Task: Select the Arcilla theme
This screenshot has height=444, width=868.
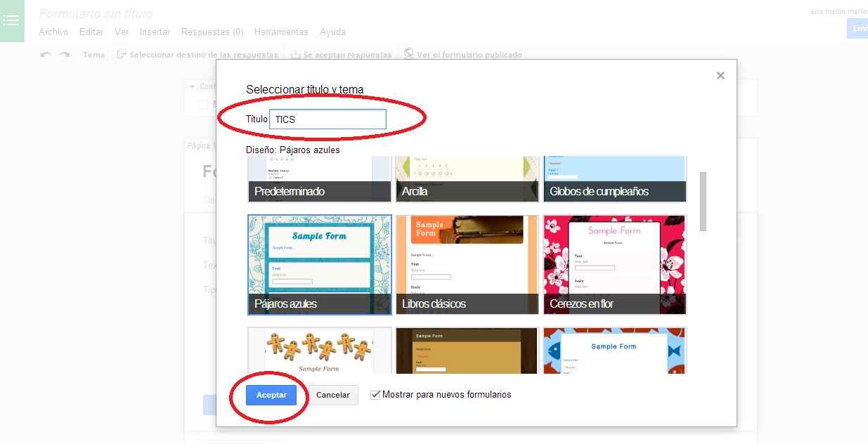Action: point(467,179)
